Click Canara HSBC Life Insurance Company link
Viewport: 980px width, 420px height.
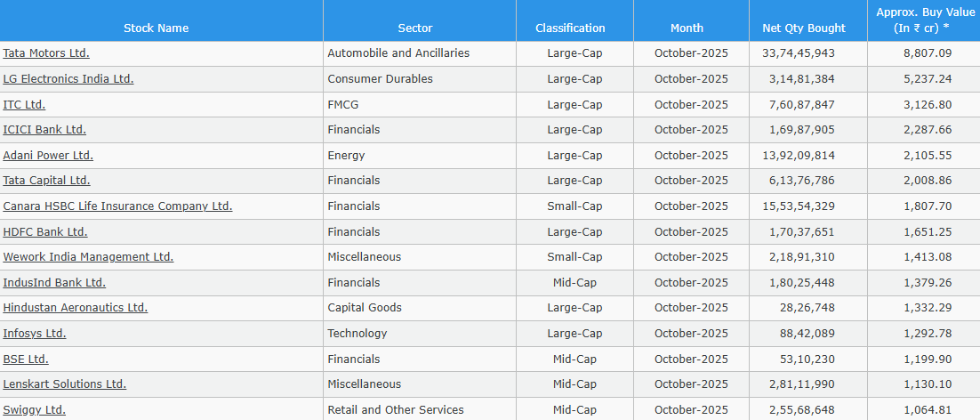(117, 206)
